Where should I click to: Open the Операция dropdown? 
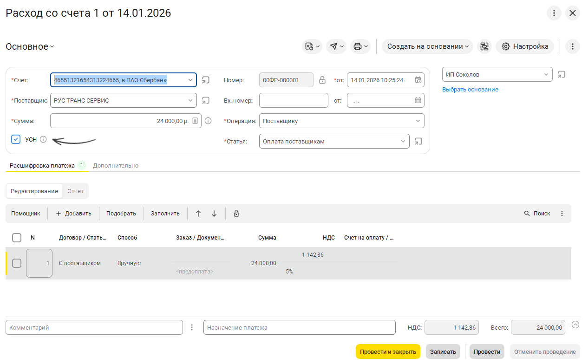click(418, 121)
